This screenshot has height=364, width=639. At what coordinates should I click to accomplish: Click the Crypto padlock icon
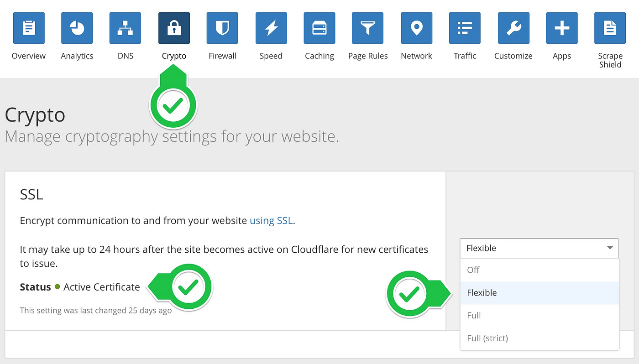tap(173, 28)
